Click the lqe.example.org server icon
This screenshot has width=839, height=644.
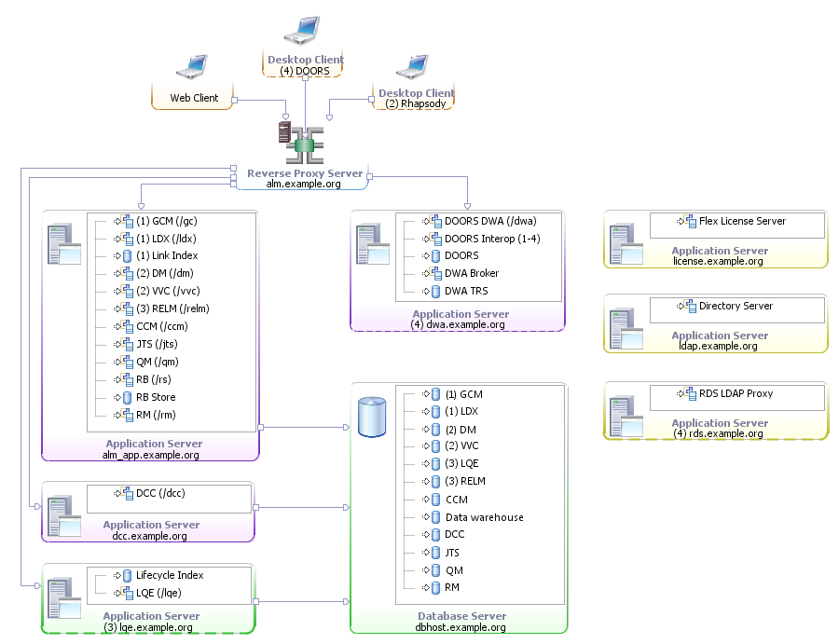pos(63,598)
